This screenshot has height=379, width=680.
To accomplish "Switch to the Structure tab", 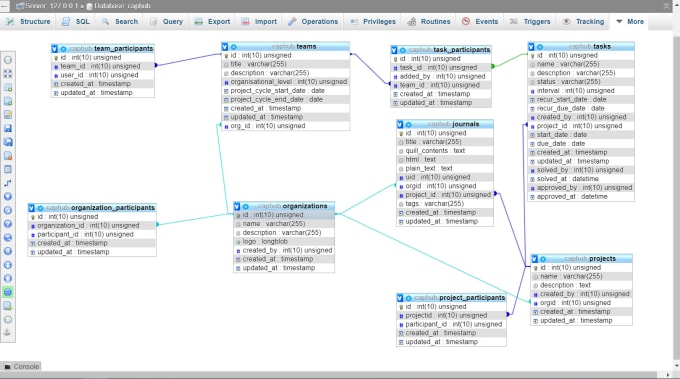I will tap(28, 21).
